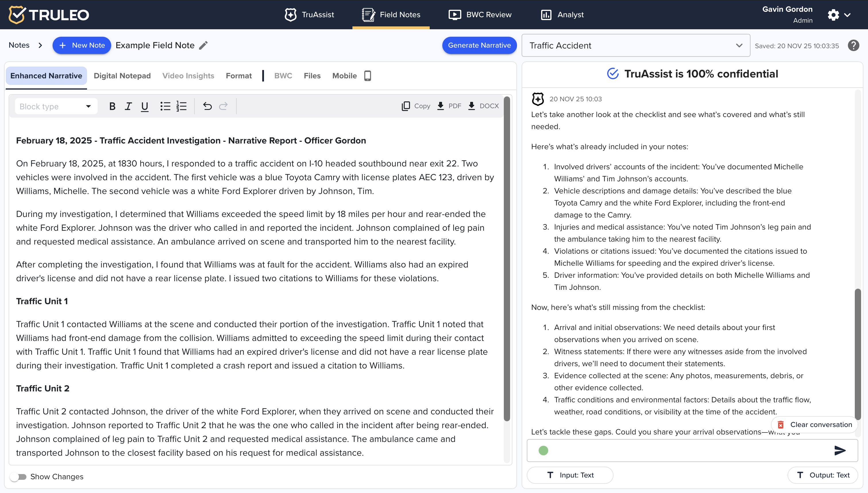Edit the note title with the pencil icon
Viewport: 868px width, 493px height.
pos(203,45)
